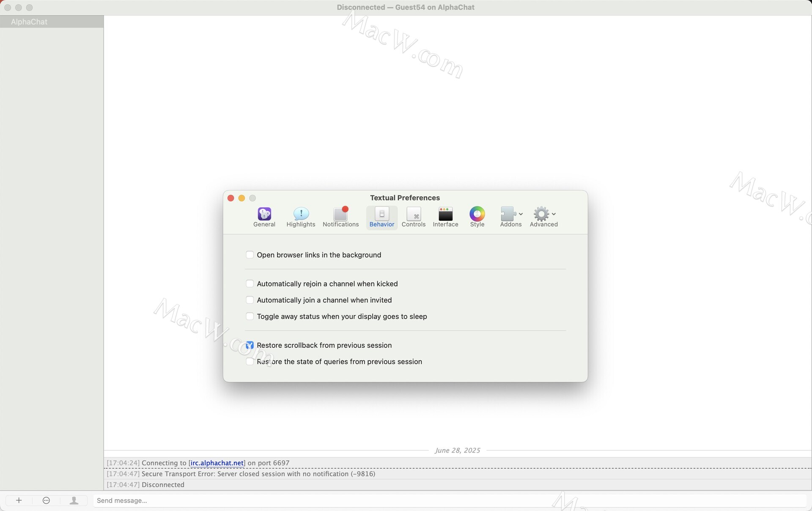Minimize the Textual Preferences window
This screenshot has width=812, height=511.
[241, 198]
